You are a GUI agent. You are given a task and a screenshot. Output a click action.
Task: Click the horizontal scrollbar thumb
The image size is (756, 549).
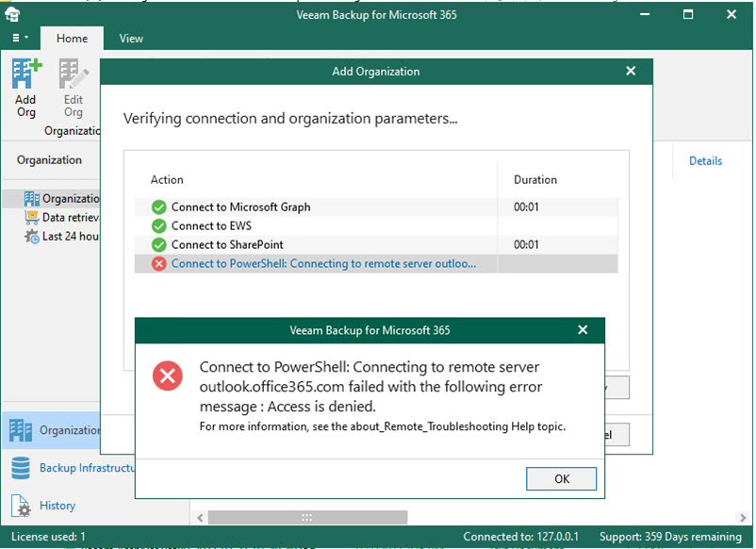(307, 517)
